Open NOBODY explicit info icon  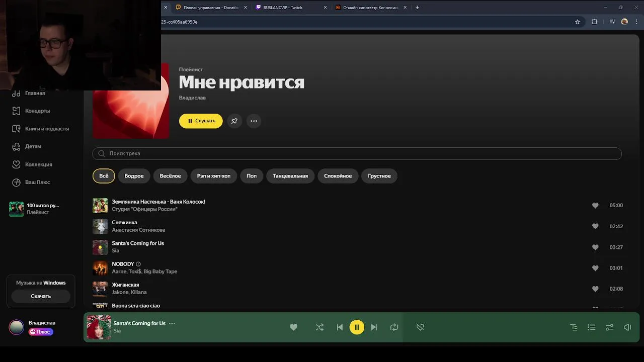click(138, 264)
